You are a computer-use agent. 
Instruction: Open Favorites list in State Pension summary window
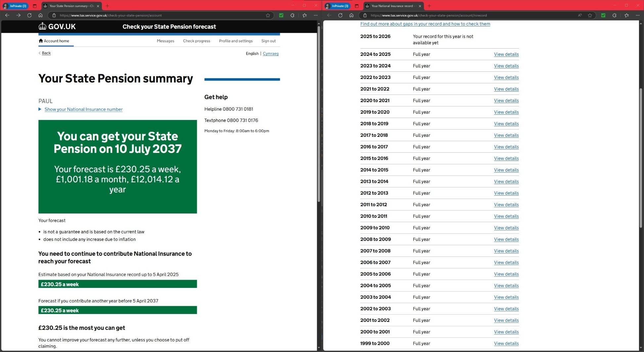(x=305, y=15)
